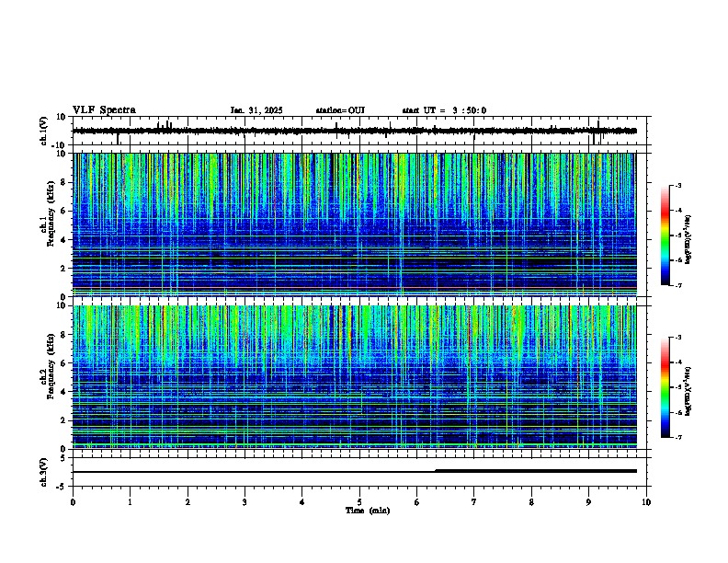Click the "-6" tick on ch.2 colorbar
Viewport: 728px width, 563px height.
[677, 412]
